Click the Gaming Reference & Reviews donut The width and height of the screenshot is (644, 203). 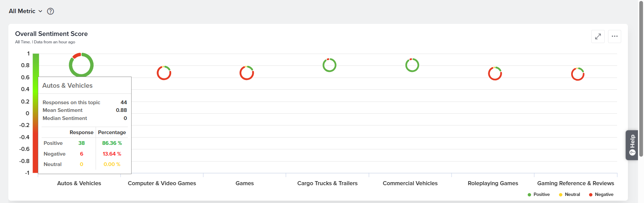(x=578, y=74)
